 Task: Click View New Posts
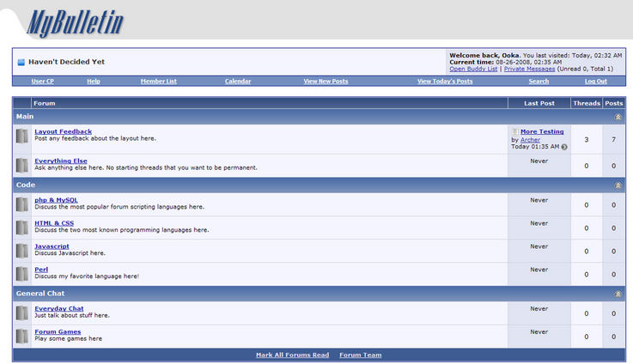326,82
